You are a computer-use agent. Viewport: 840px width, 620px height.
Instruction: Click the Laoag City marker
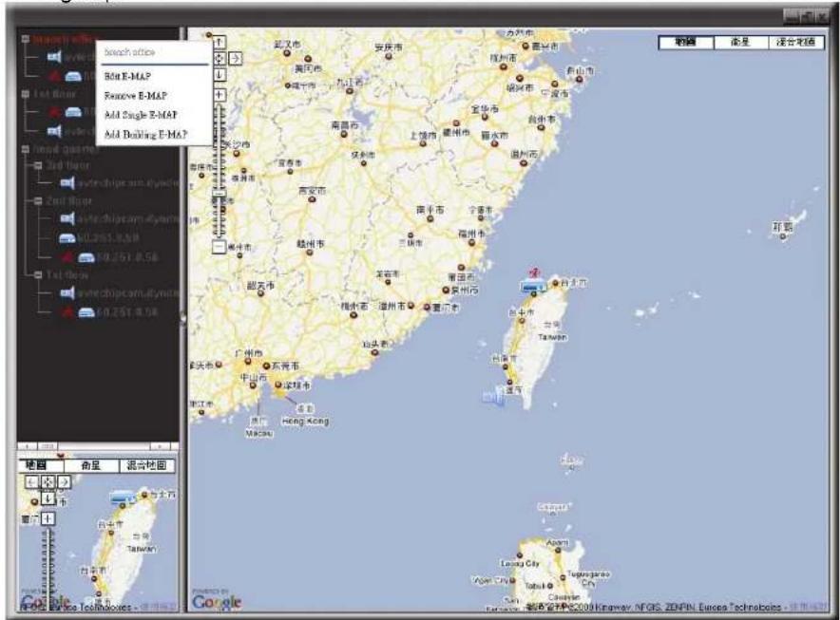tap(520, 555)
